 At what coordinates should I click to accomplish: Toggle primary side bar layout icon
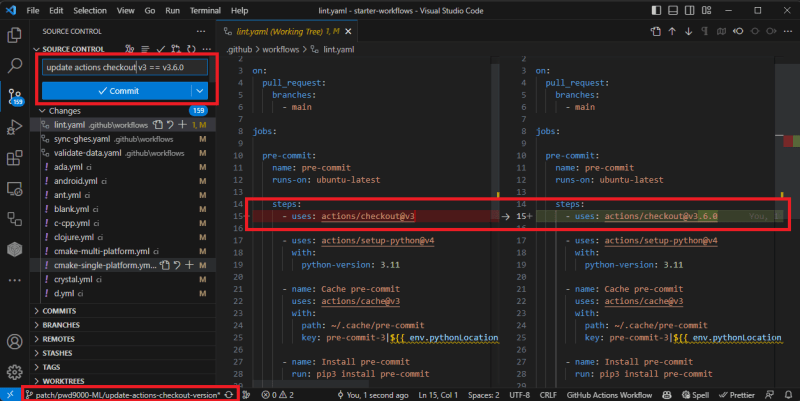[657, 10]
